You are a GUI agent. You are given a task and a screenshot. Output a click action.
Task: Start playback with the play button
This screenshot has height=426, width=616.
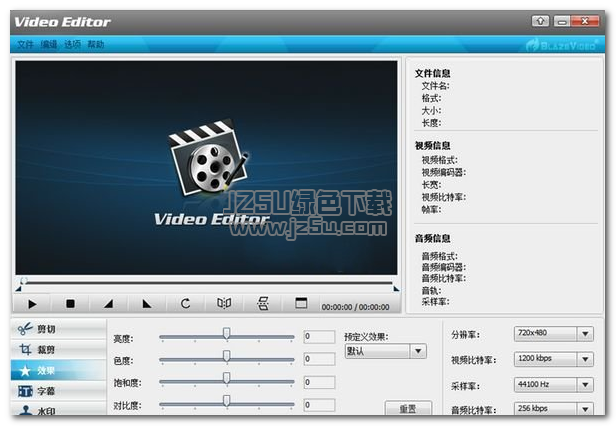[32, 303]
